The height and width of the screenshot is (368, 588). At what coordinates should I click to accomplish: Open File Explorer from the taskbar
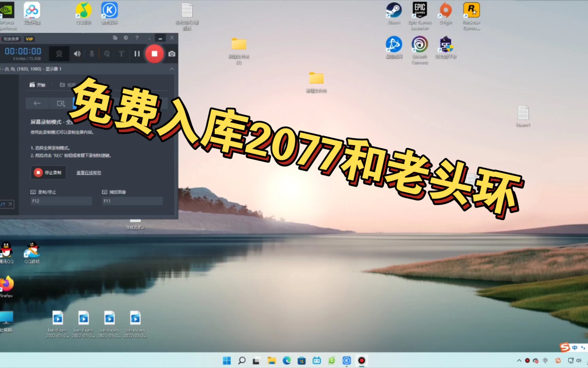(272, 361)
